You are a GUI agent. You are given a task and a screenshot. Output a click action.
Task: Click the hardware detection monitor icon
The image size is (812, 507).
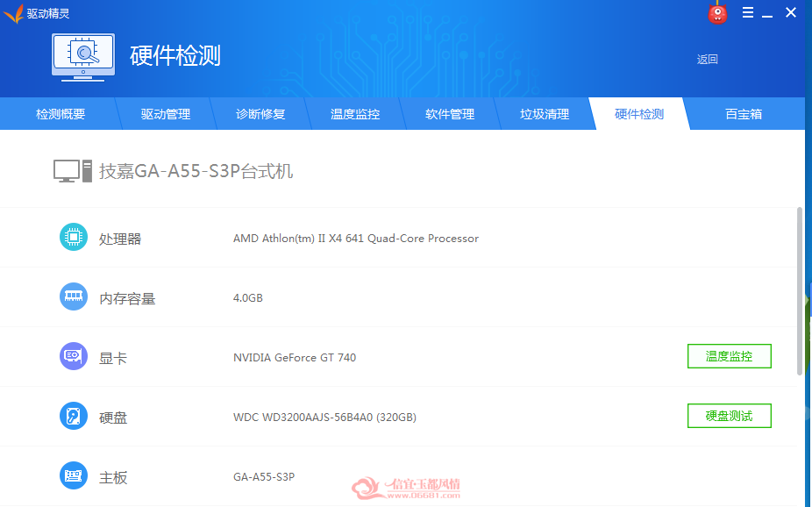click(x=83, y=57)
